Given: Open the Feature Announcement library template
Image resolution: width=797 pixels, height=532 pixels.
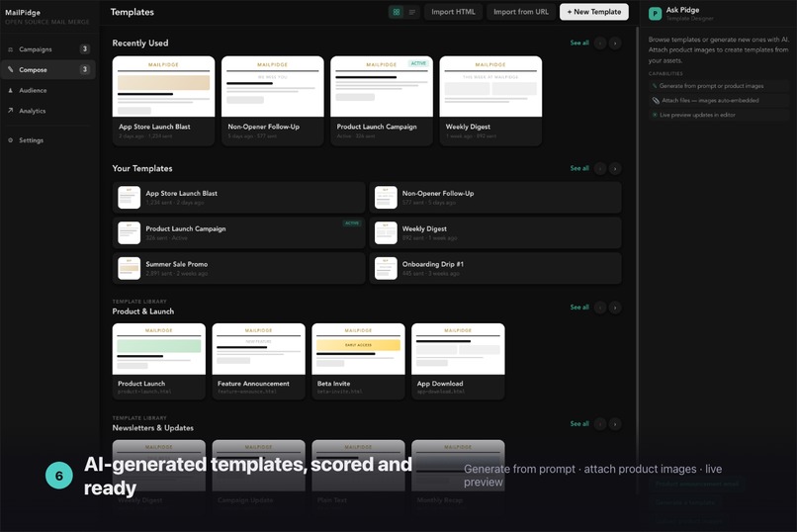Looking at the screenshot, I should click(x=258, y=361).
